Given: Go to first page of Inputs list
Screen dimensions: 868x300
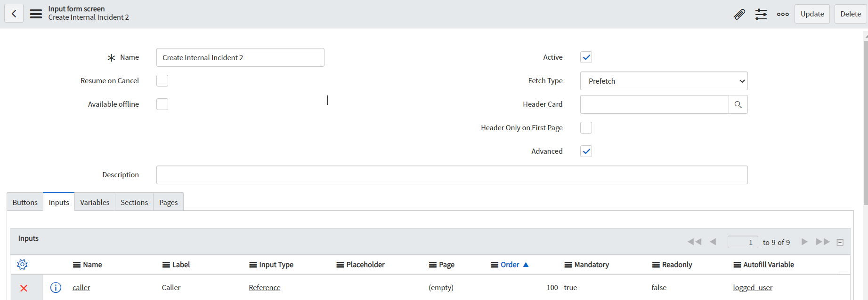Looking at the screenshot, I should point(694,242).
